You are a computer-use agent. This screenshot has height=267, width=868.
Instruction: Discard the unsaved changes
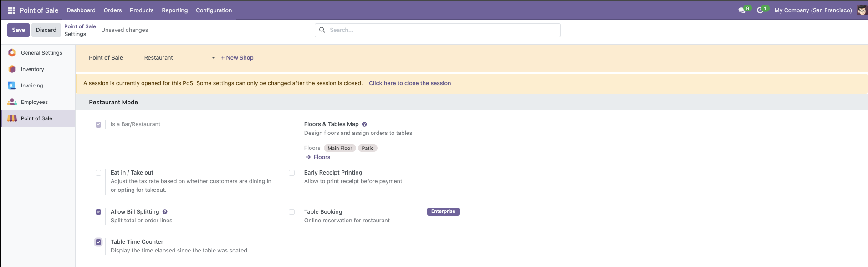pyautogui.click(x=46, y=30)
